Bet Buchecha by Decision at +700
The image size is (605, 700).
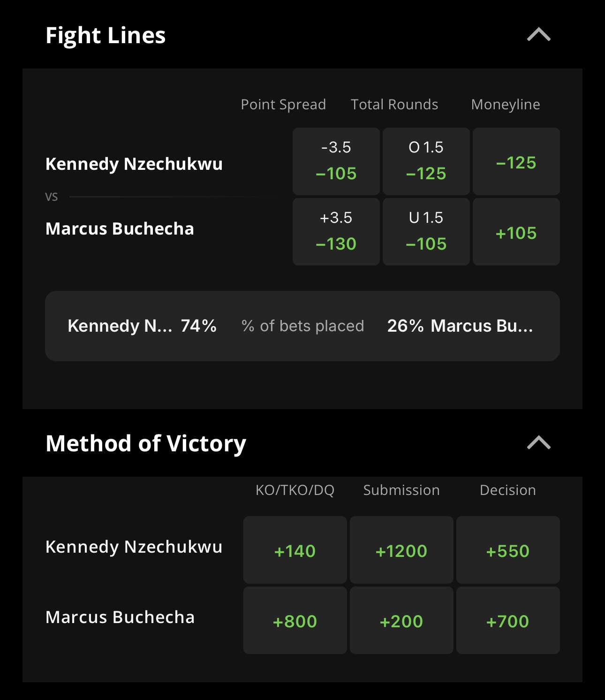pyautogui.click(x=508, y=620)
